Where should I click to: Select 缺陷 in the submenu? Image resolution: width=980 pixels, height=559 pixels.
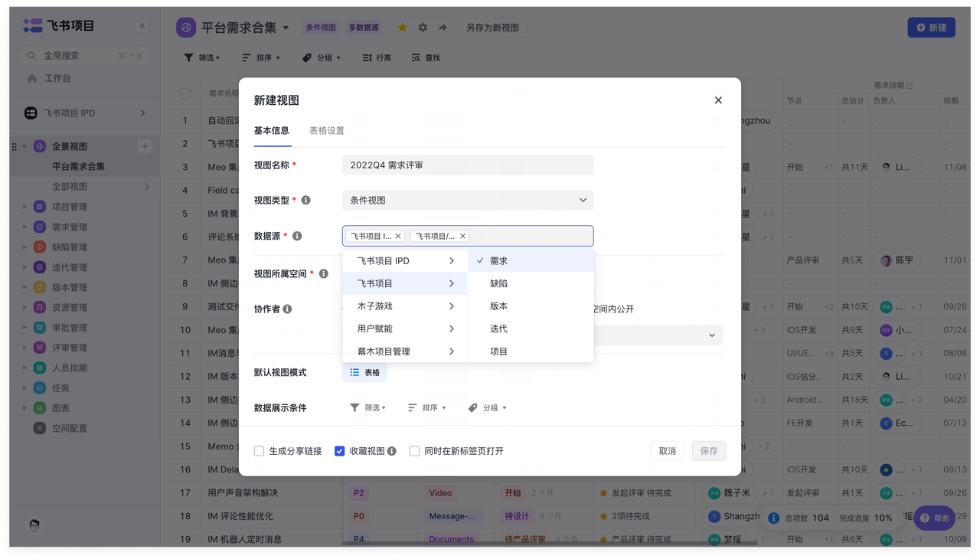[x=531, y=283]
